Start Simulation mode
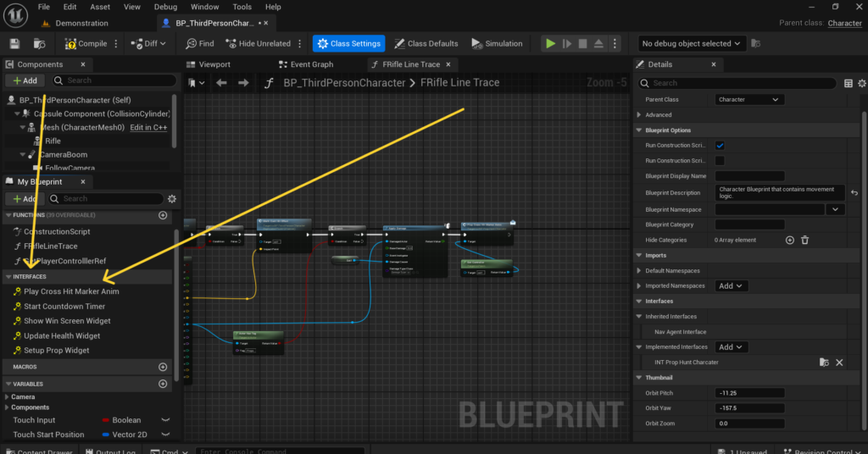This screenshot has height=454, width=868. pos(497,44)
